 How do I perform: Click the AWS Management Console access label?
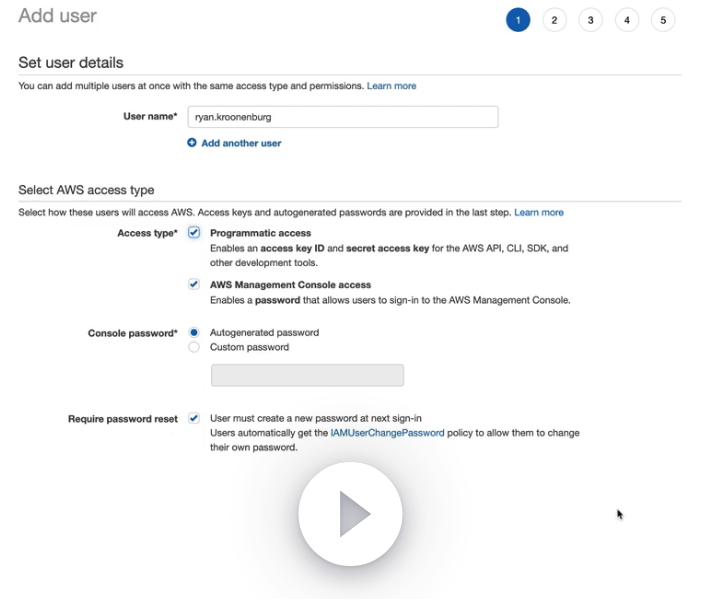290,284
